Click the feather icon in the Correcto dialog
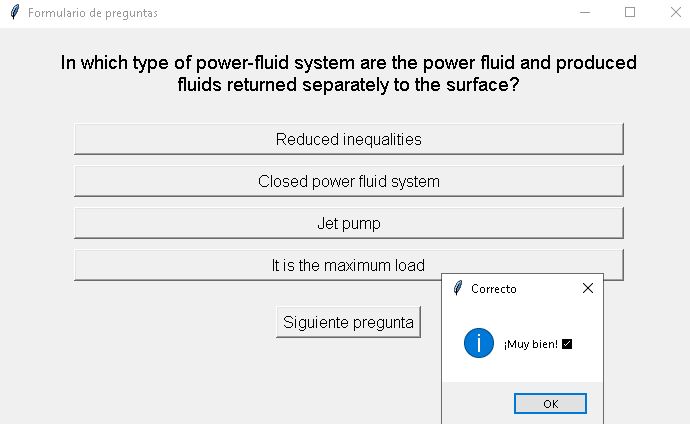Screen dimensions: 690x424 pyautogui.click(x=458, y=288)
